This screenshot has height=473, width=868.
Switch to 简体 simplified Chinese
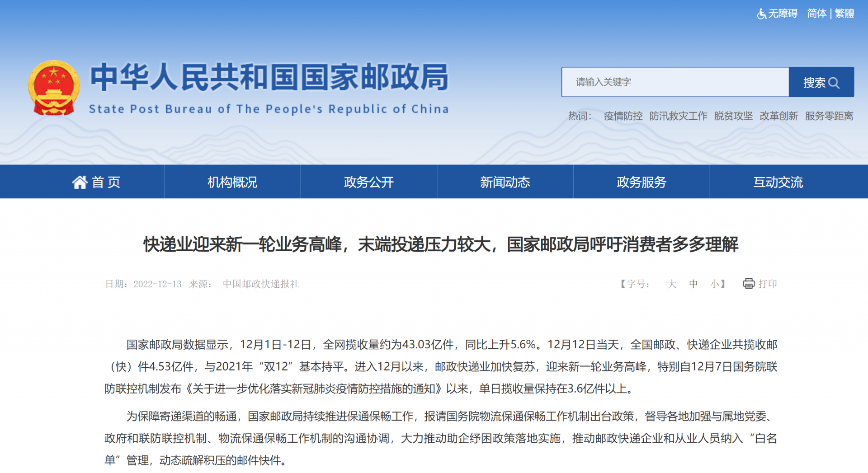click(816, 14)
